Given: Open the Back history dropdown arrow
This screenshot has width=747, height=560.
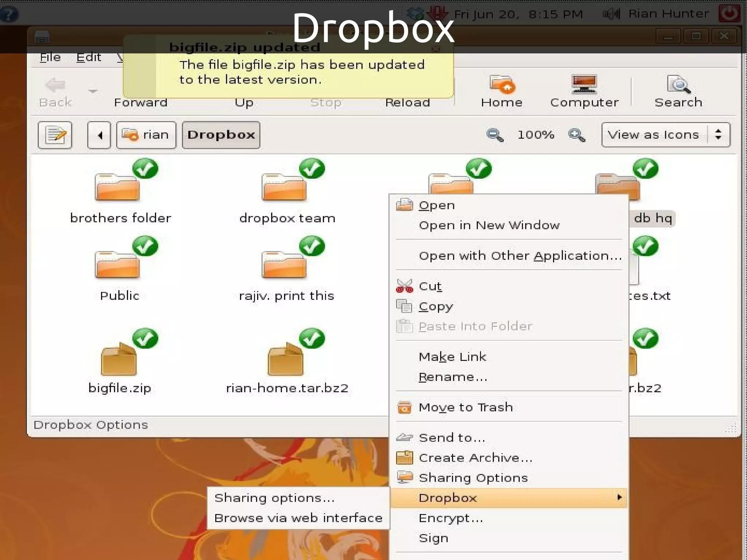Looking at the screenshot, I should pyautogui.click(x=93, y=90).
